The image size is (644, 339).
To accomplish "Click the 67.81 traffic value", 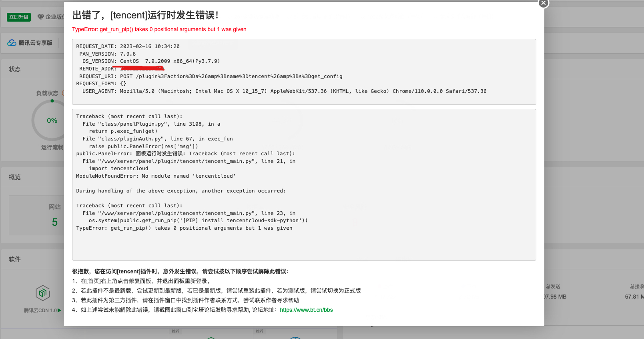I will pyautogui.click(x=634, y=297).
